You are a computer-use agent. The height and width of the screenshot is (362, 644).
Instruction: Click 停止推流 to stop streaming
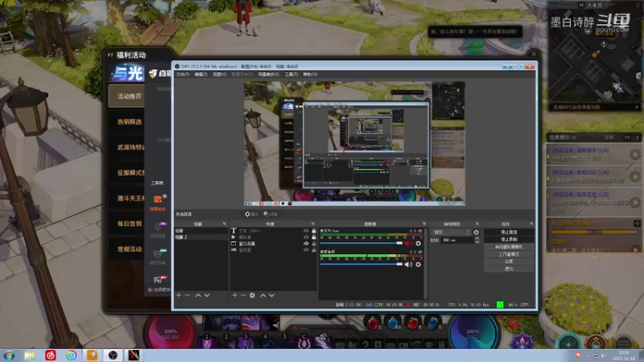pos(509,232)
